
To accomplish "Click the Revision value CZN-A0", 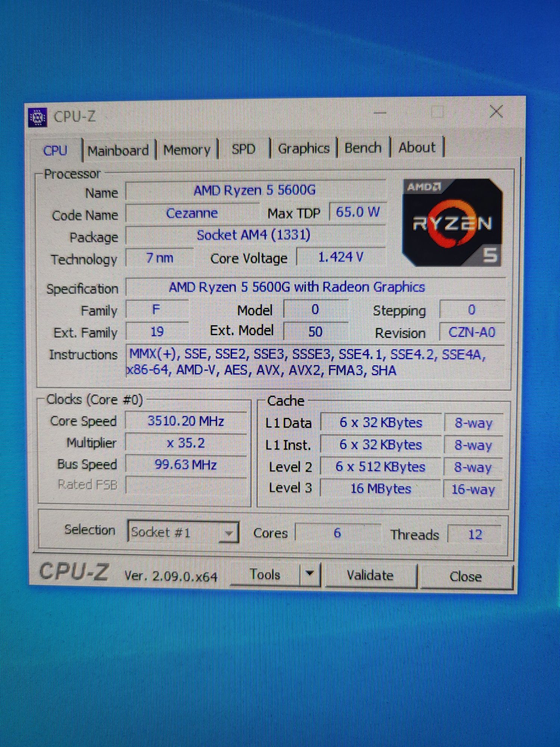I will [x=472, y=332].
